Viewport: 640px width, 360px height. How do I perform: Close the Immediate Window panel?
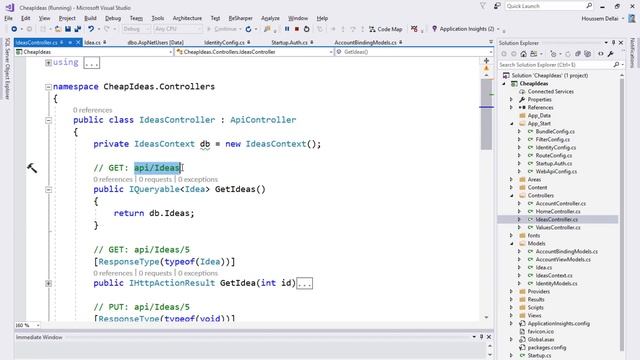click(489, 337)
